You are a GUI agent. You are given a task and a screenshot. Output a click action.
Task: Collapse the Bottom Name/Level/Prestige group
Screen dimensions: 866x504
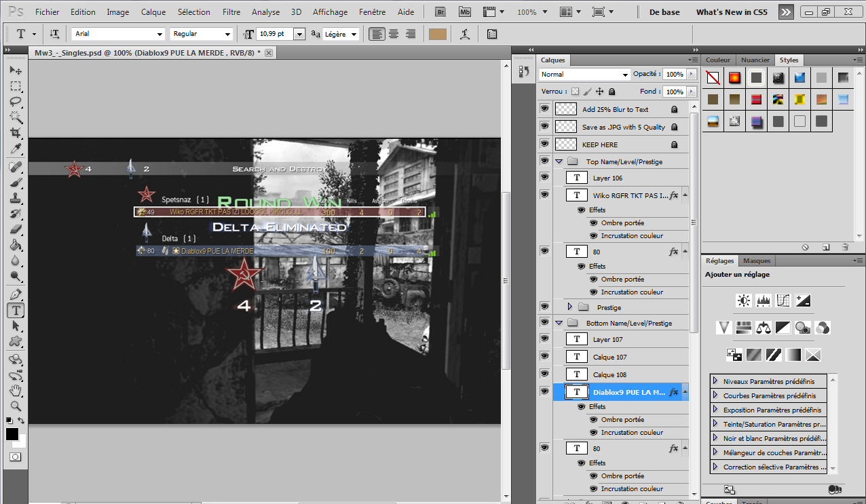(559, 323)
